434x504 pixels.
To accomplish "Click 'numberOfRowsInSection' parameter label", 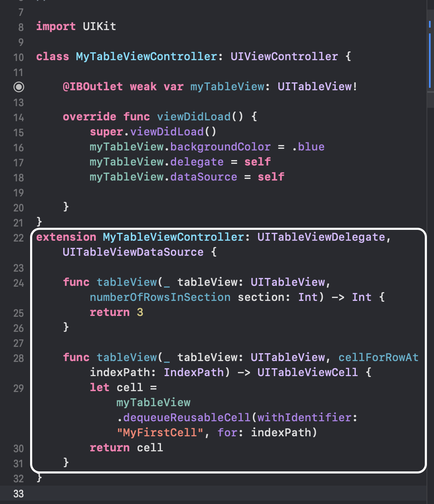I will pos(160,297).
